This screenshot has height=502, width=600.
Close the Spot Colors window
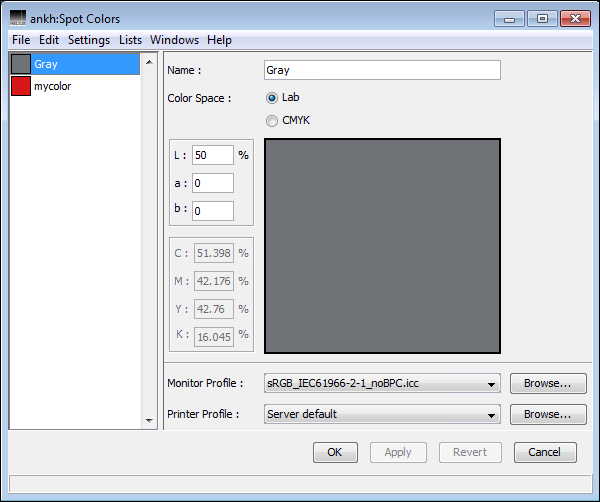click(576, 19)
